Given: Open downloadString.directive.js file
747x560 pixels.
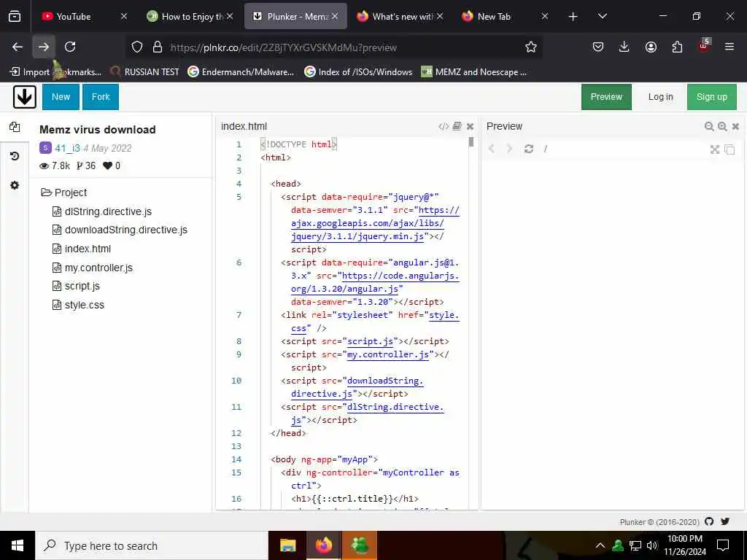Looking at the screenshot, I should 125,230.
